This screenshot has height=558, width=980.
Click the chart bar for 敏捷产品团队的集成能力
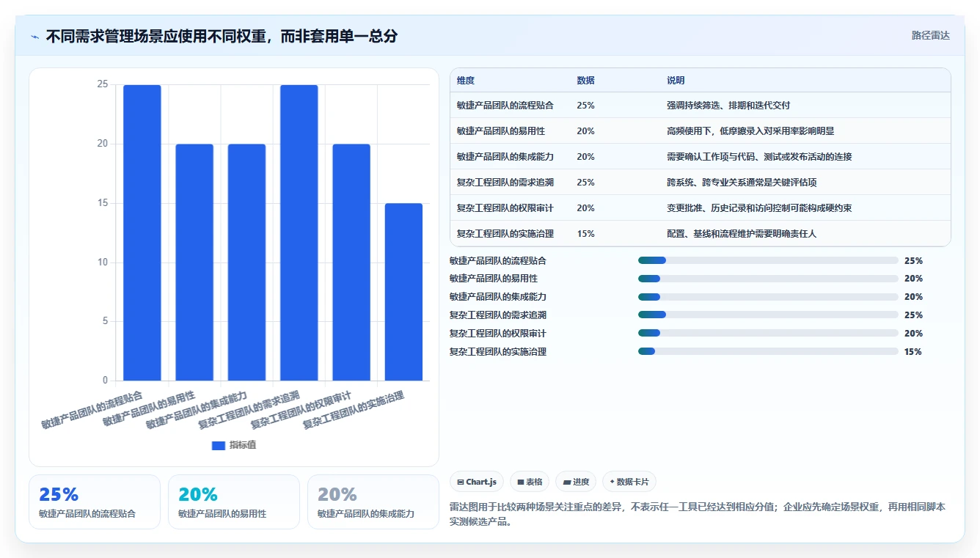pyautogui.click(x=246, y=263)
